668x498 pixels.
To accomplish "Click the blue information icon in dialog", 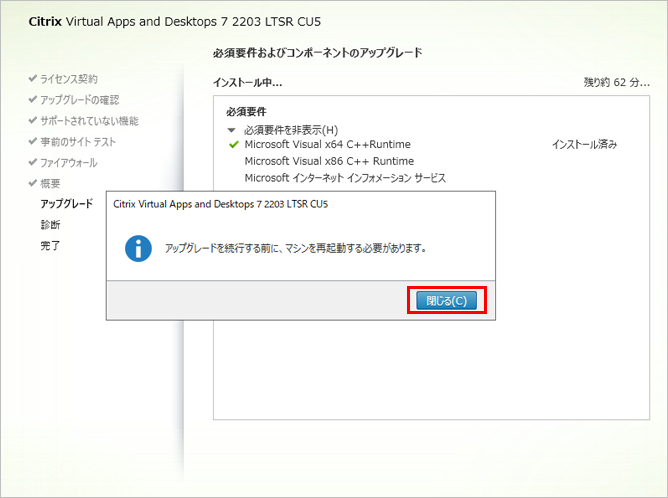I will pos(138,248).
